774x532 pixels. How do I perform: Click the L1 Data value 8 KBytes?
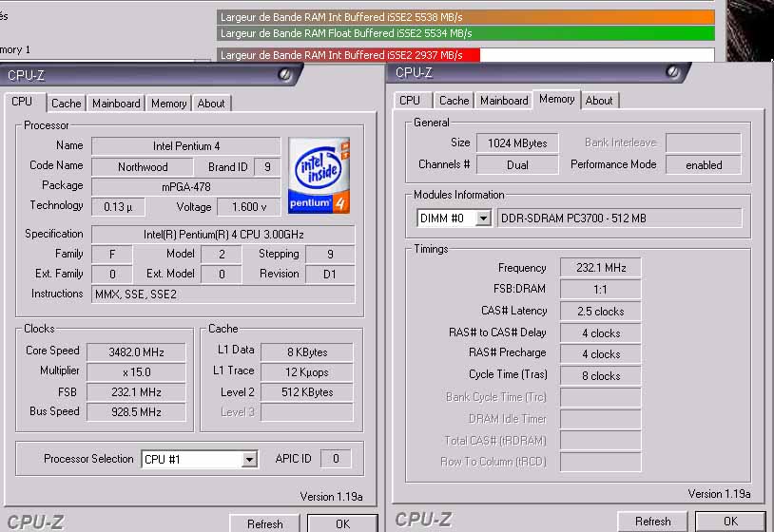307,352
